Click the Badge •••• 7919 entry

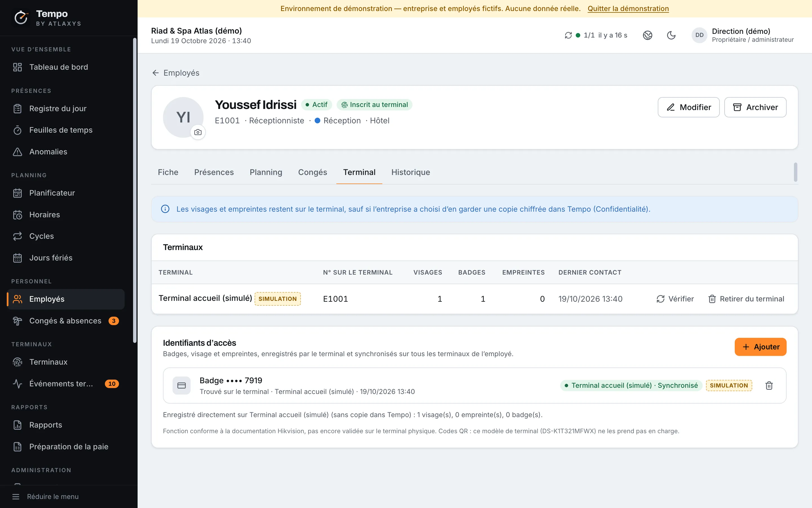(475, 385)
